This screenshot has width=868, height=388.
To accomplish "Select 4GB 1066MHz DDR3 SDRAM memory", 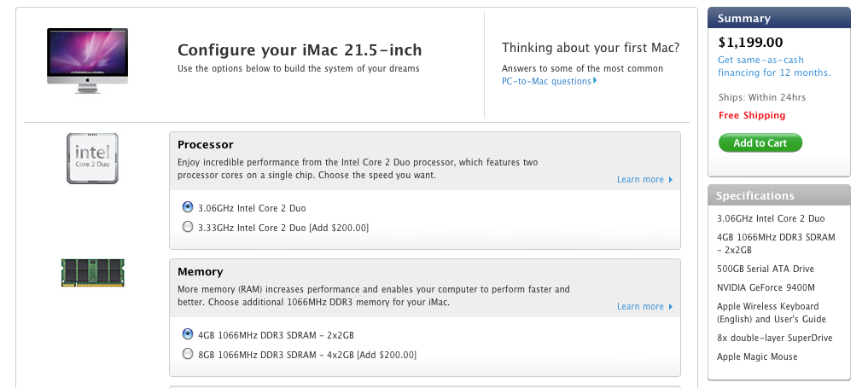I will click(188, 334).
